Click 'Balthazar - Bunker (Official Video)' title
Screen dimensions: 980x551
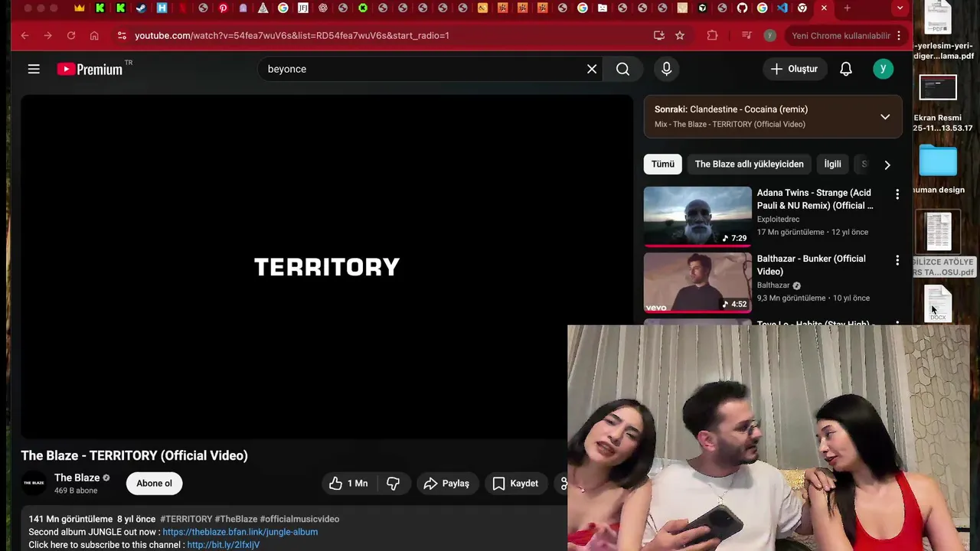coord(811,265)
